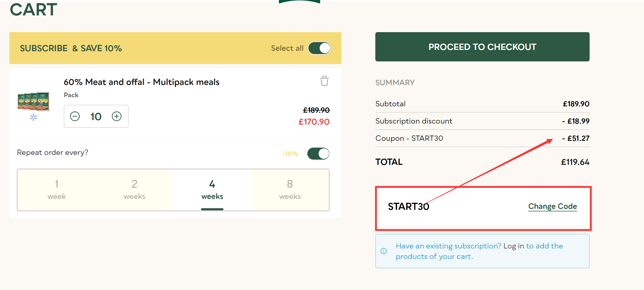Click the START30 coupon code field

409,206
